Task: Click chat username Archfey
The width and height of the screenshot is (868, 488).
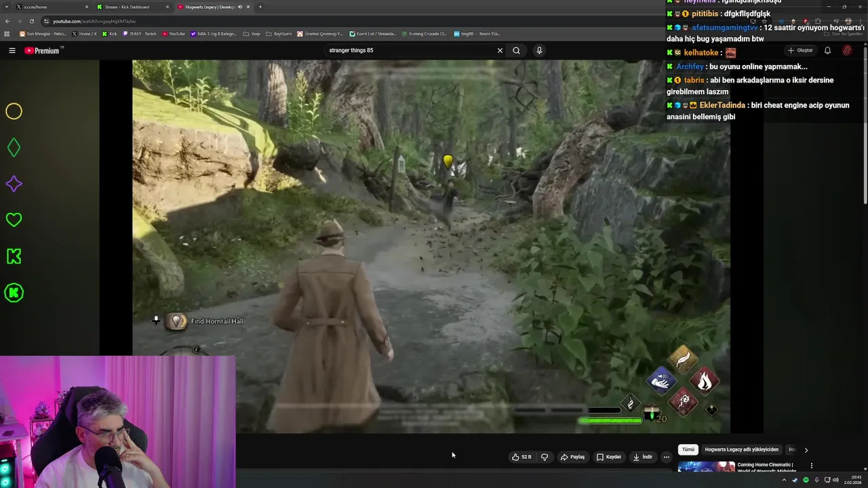Action: click(x=690, y=66)
